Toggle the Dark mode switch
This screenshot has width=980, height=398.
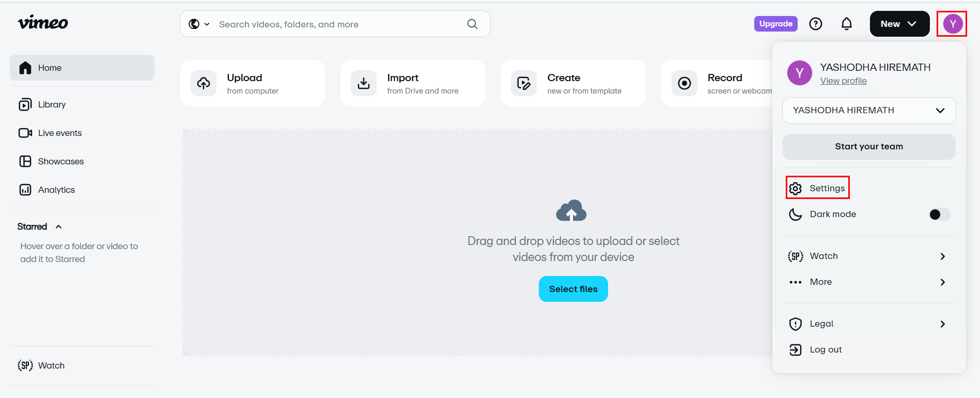pyautogui.click(x=939, y=215)
